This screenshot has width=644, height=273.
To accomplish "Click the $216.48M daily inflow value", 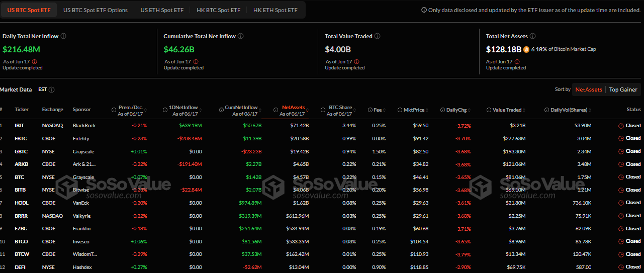I will (21, 49).
